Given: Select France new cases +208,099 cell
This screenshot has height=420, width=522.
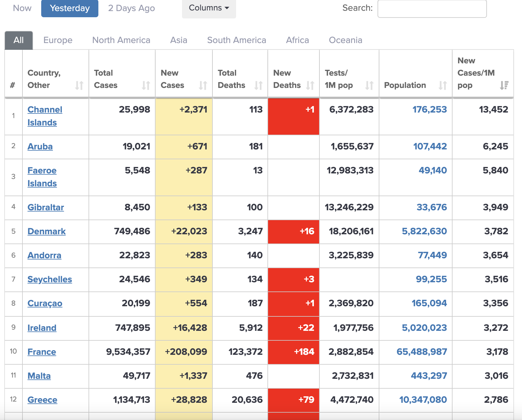Looking at the screenshot, I should 184,352.
